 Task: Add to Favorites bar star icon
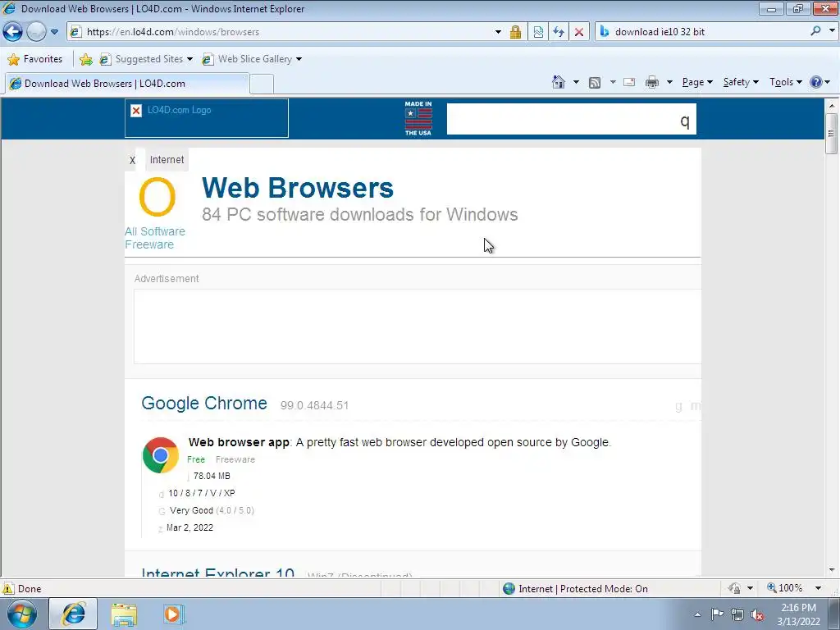[x=85, y=59]
